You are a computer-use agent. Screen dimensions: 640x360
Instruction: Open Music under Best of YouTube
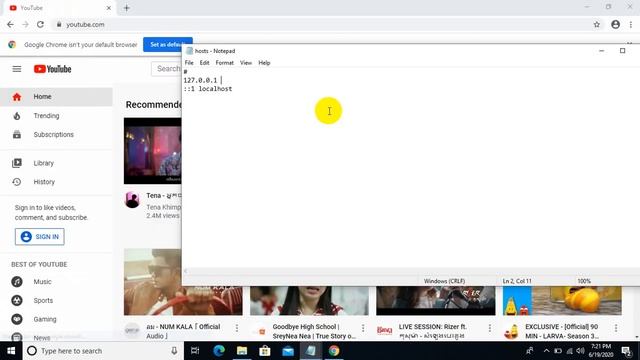click(x=56, y=282)
